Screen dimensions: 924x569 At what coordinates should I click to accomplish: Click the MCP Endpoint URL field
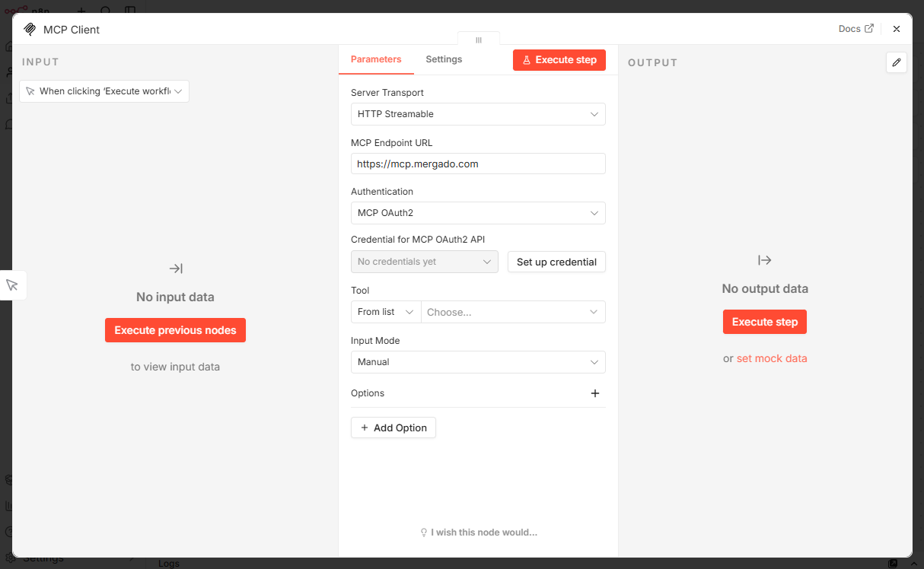pyautogui.click(x=478, y=164)
